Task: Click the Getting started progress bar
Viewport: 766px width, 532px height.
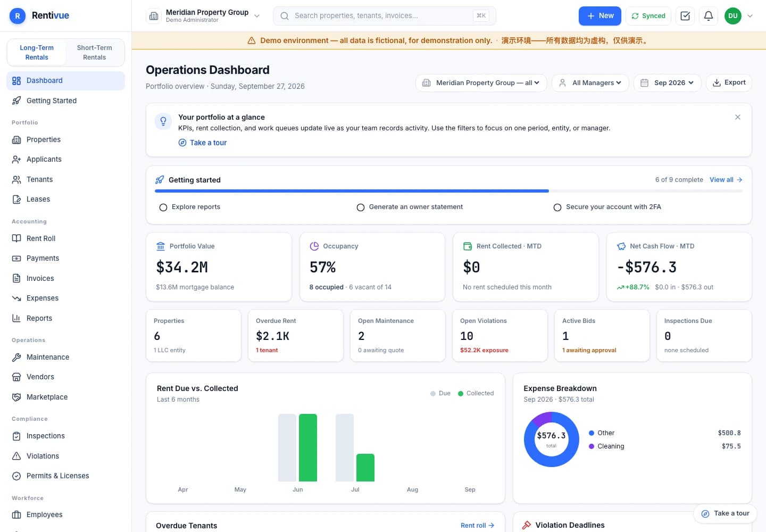Action: 449,191
